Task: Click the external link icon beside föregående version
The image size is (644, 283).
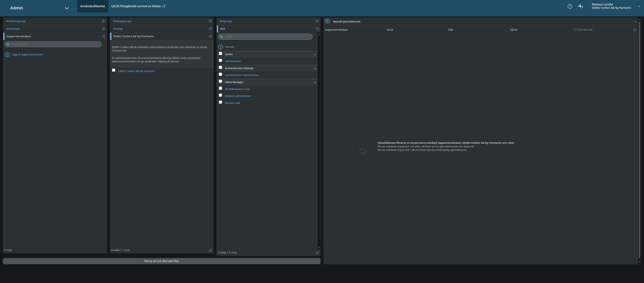Action: click(x=164, y=6)
